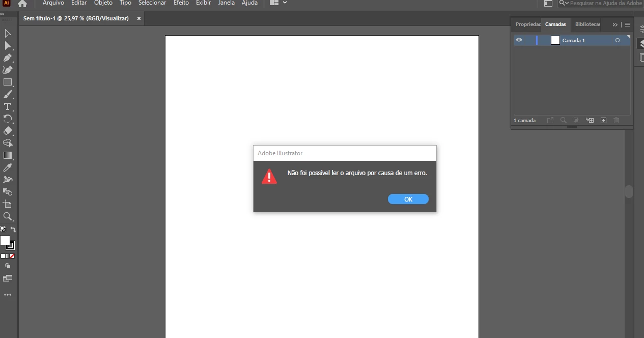Screen dimensions: 644x338
Task: Swap fill and stroke colors arrow
Action: pyautogui.click(x=13, y=230)
